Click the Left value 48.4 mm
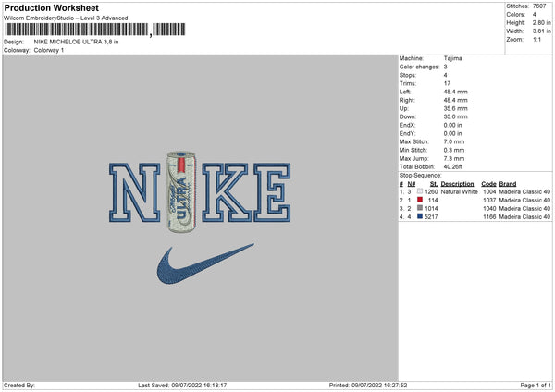 [x=455, y=92]
